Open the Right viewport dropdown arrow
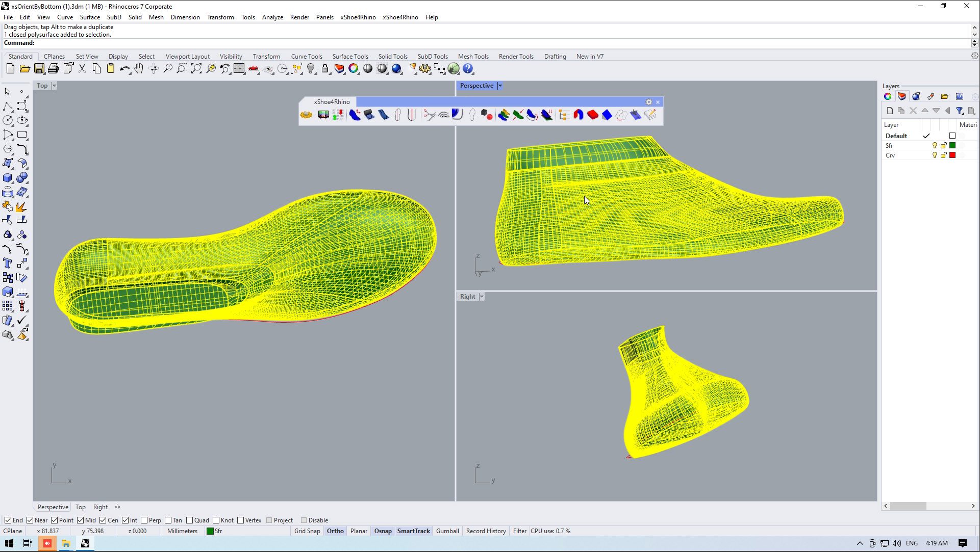This screenshot has width=980, height=552. 482,297
